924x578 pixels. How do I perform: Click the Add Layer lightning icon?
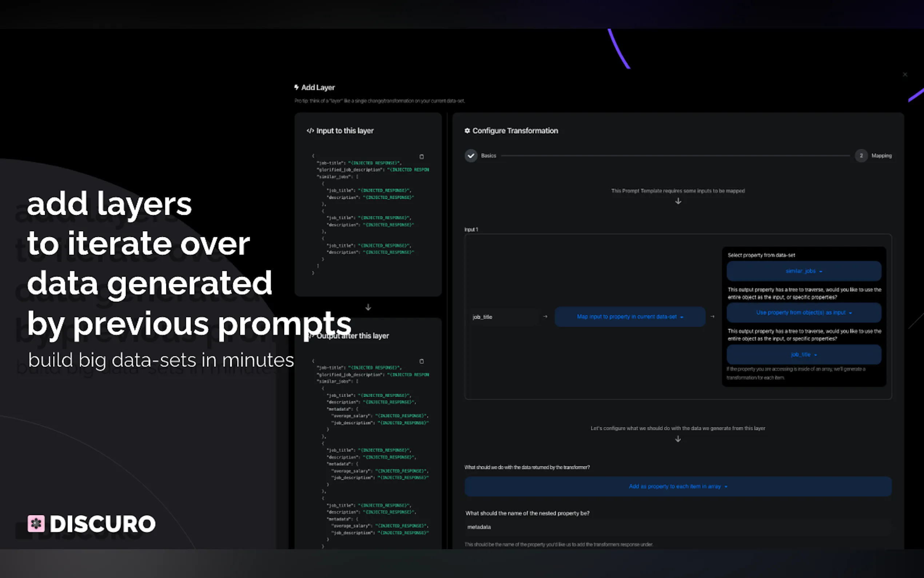pos(296,87)
